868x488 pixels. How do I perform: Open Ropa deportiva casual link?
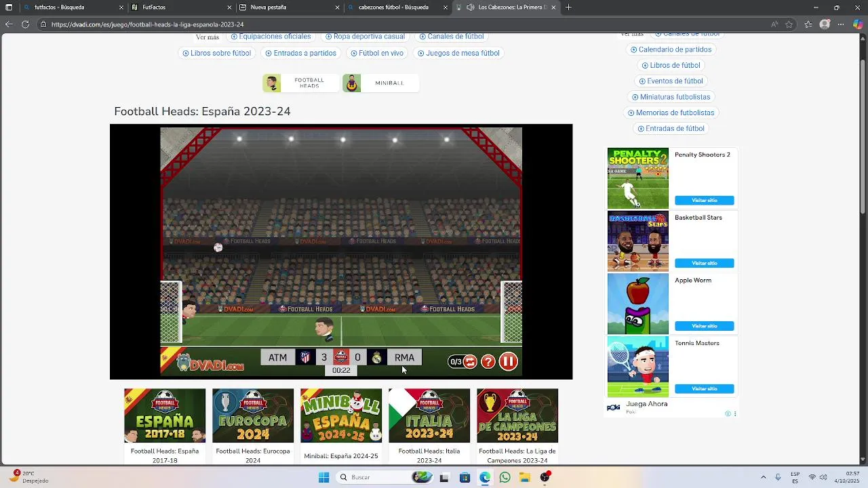[x=365, y=37]
